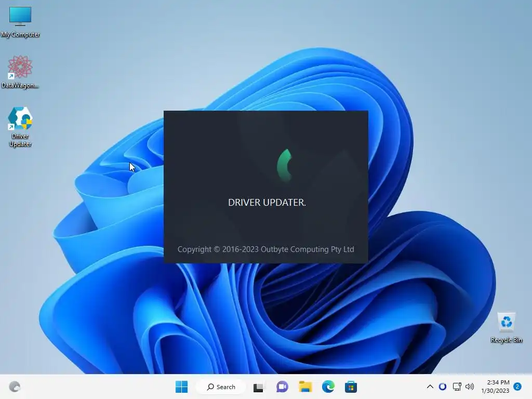Click the Outbyte Computing copyright text
Viewport: 532px width, 399px height.
[265, 249]
